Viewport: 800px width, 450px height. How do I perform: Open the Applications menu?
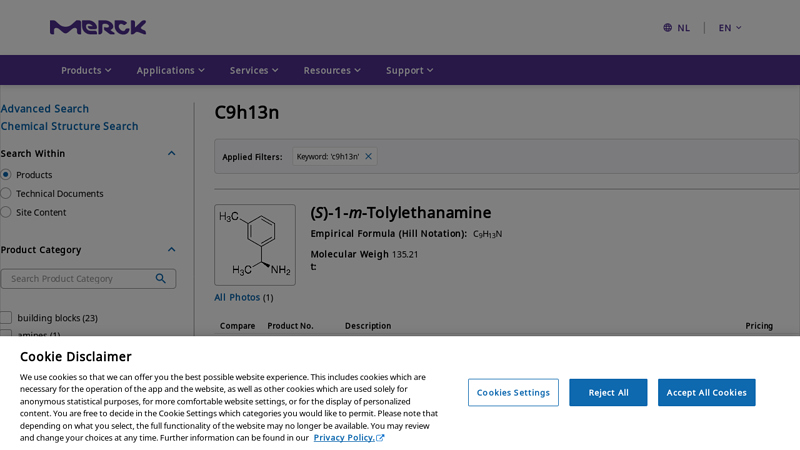point(170,70)
